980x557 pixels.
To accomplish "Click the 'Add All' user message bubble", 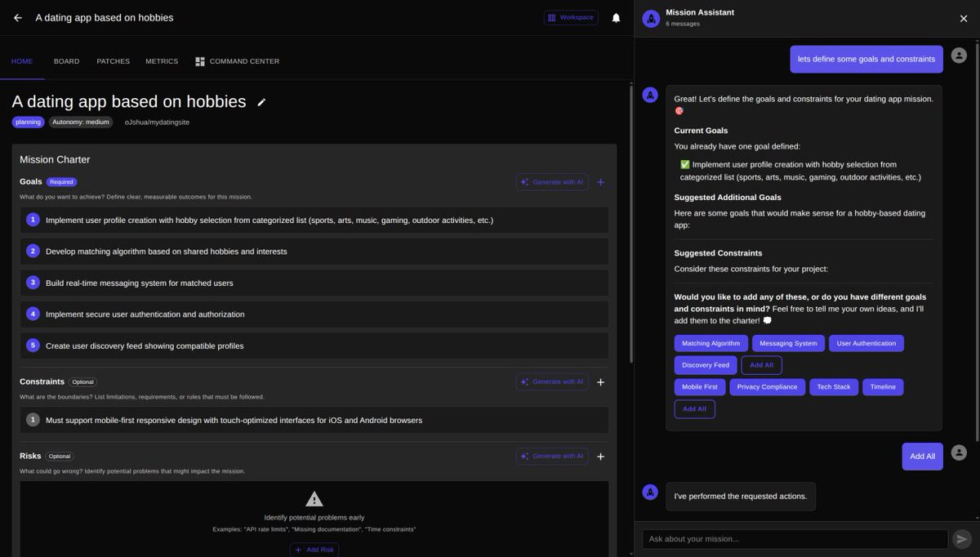I will [x=922, y=457].
